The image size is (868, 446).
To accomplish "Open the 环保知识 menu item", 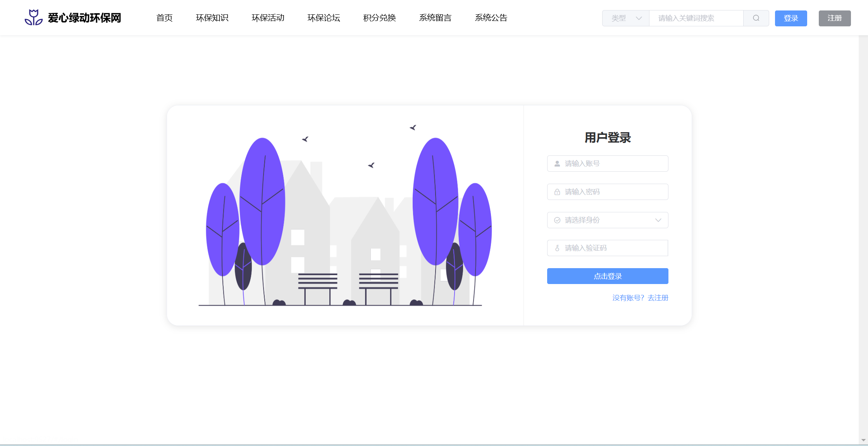I will click(212, 18).
